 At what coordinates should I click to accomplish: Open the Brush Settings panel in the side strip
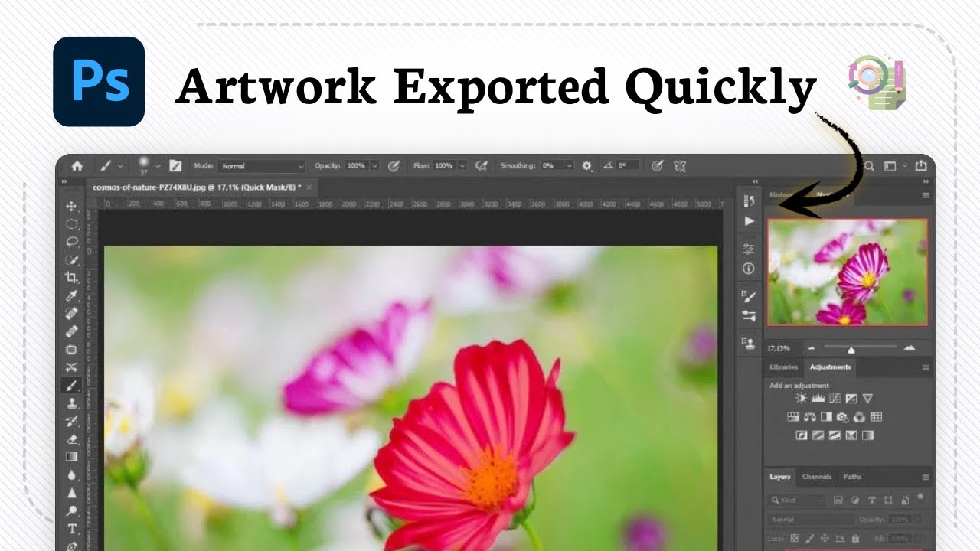(749, 295)
